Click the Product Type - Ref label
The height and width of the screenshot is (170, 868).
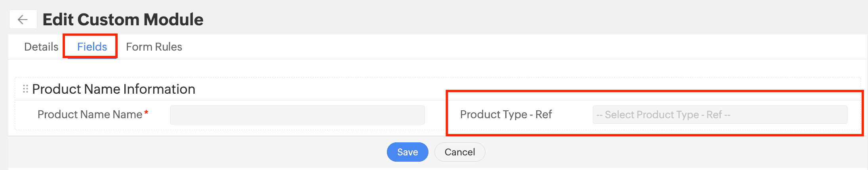[506, 114]
